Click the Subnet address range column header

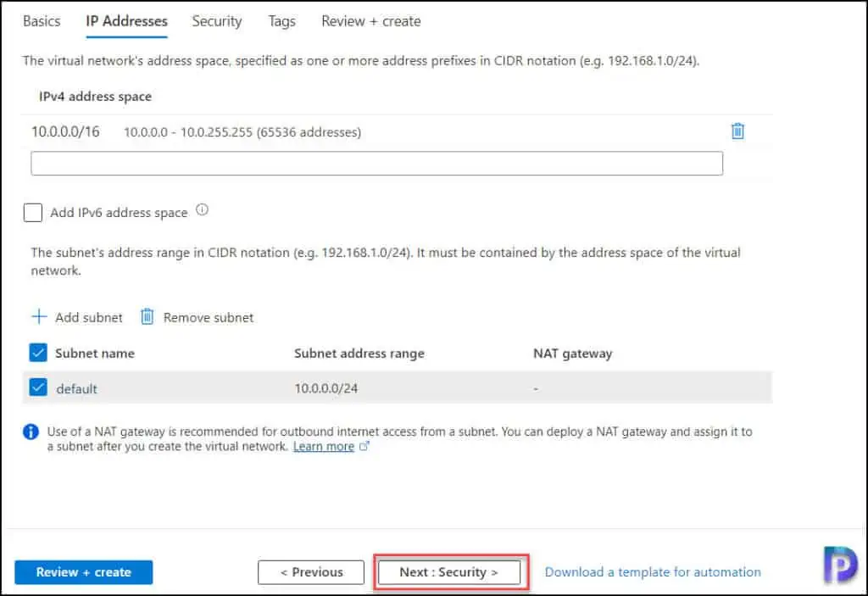359,354
